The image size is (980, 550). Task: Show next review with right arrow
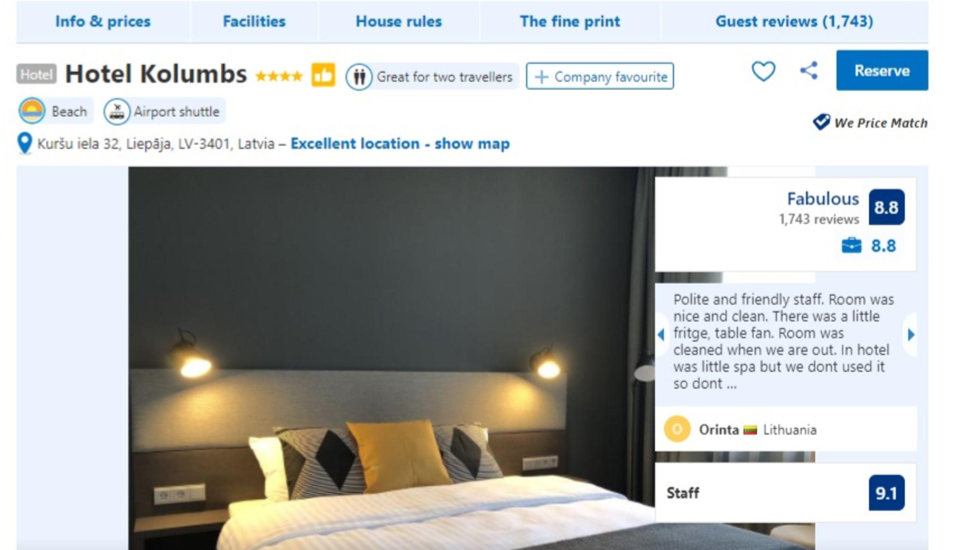click(x=911, y=334)
